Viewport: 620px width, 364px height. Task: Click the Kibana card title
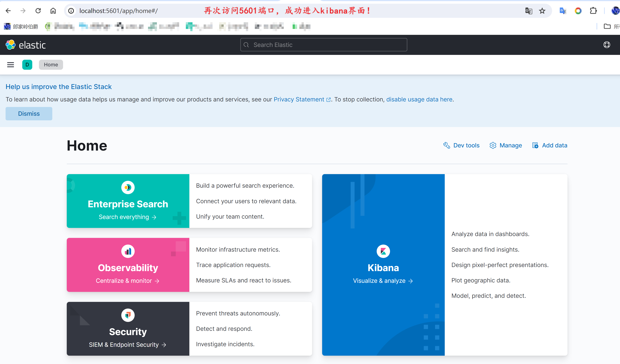point(383,268)
